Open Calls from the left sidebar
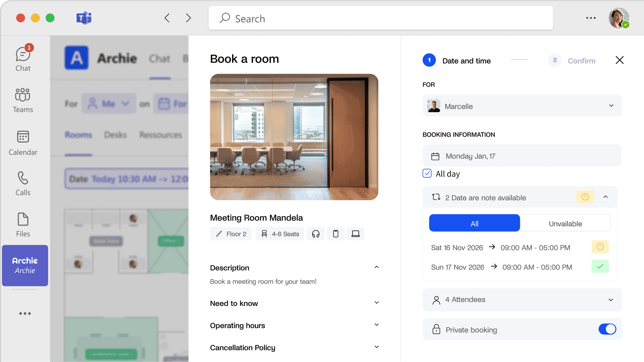 pyautogui.click(x=23, y=182)
